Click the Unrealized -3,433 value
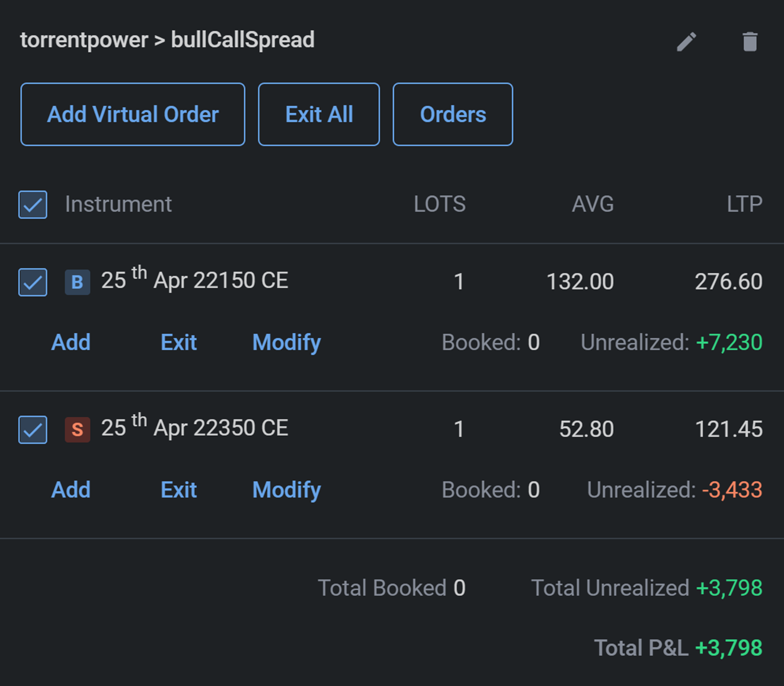This screenshot has height=686, width=784. click(x=732, y=490)
